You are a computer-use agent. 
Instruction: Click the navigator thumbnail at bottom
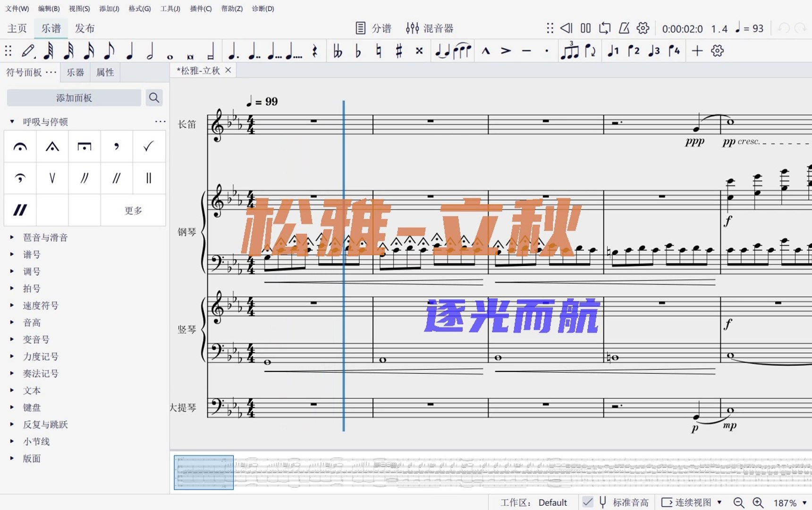[x=203, y=472]
